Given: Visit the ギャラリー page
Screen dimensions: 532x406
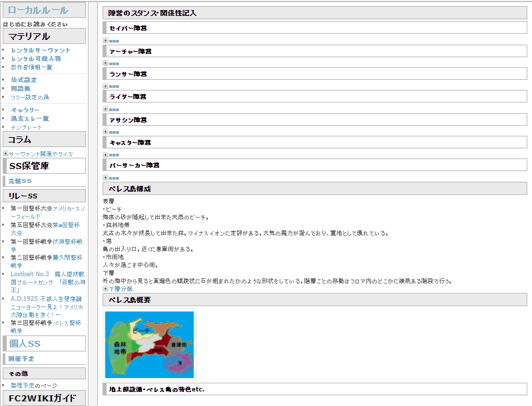Looking at the screenshot, I should [x=25, y=110].
